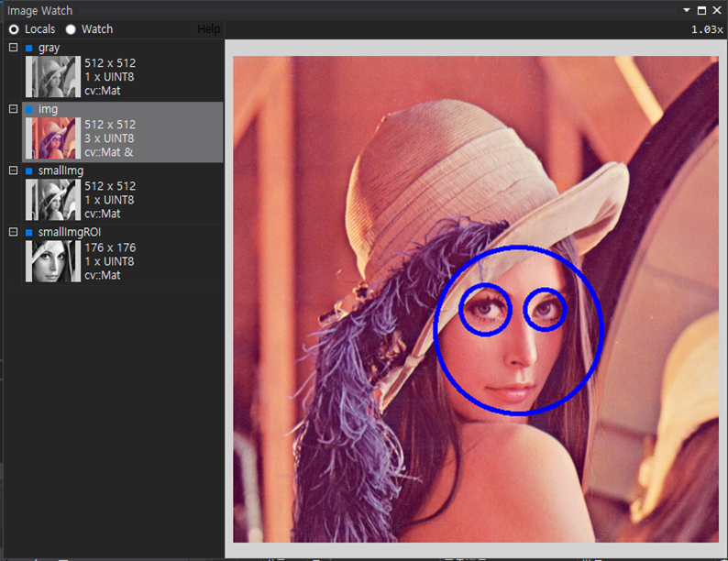Screen dimensions: 728x561
Task: Click the blue square icon beside img
Action: click(28, 109)
